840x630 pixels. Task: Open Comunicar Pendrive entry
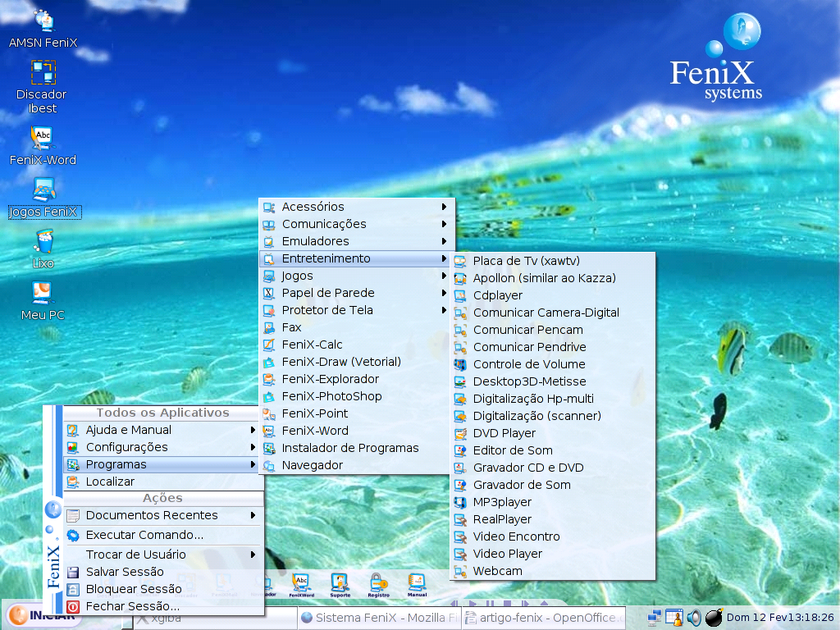pyautogui.click(x=552, y=347)
